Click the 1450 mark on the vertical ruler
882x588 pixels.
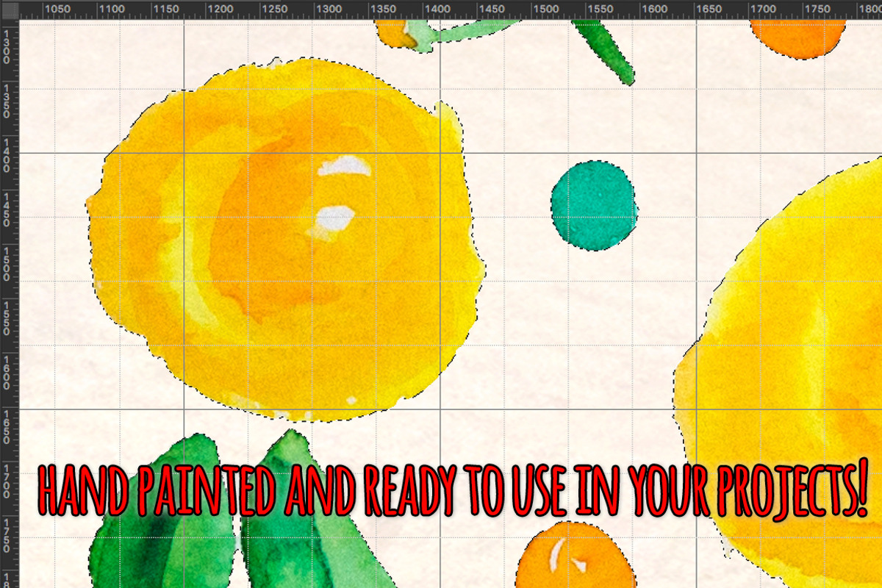pyautogui.click(x=6, y=209)
